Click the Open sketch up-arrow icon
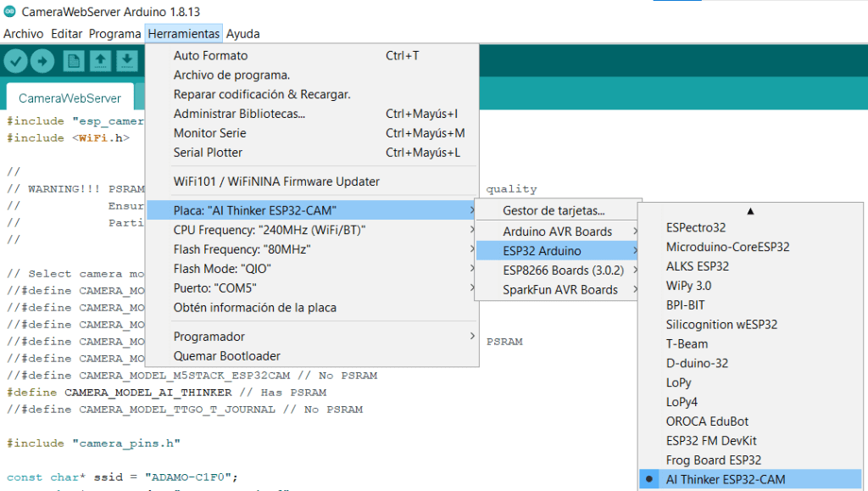Viewport: 868px width, 491px height. click(x=101, y=61)
